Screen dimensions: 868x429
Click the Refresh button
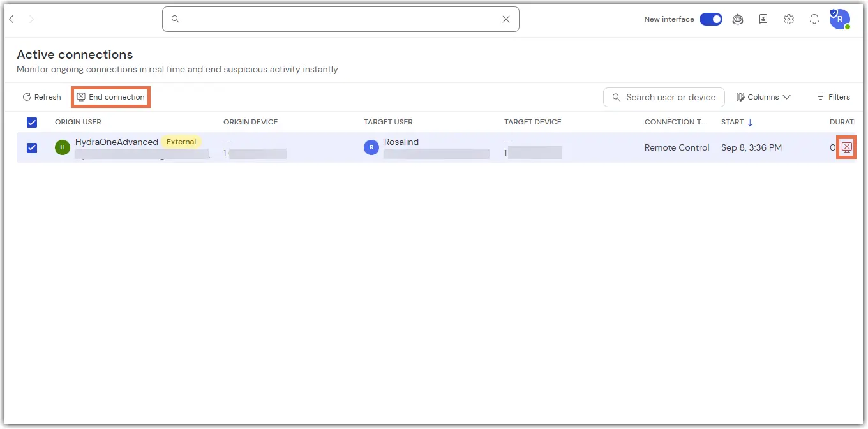[41, 97]
